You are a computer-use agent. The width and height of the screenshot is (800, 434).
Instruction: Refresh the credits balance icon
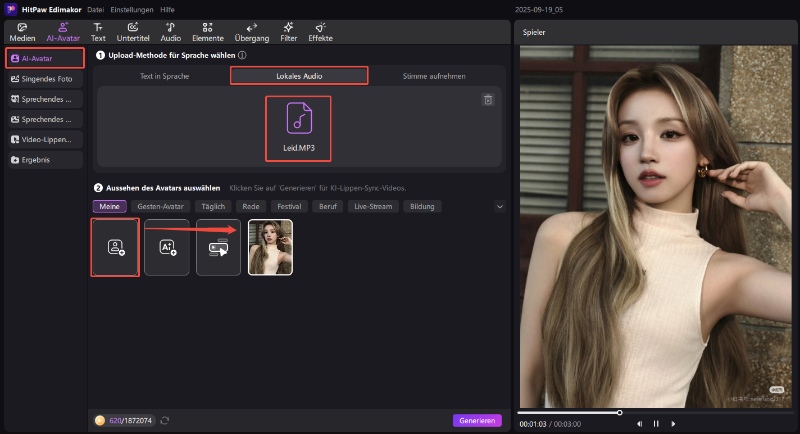point(164,420)
